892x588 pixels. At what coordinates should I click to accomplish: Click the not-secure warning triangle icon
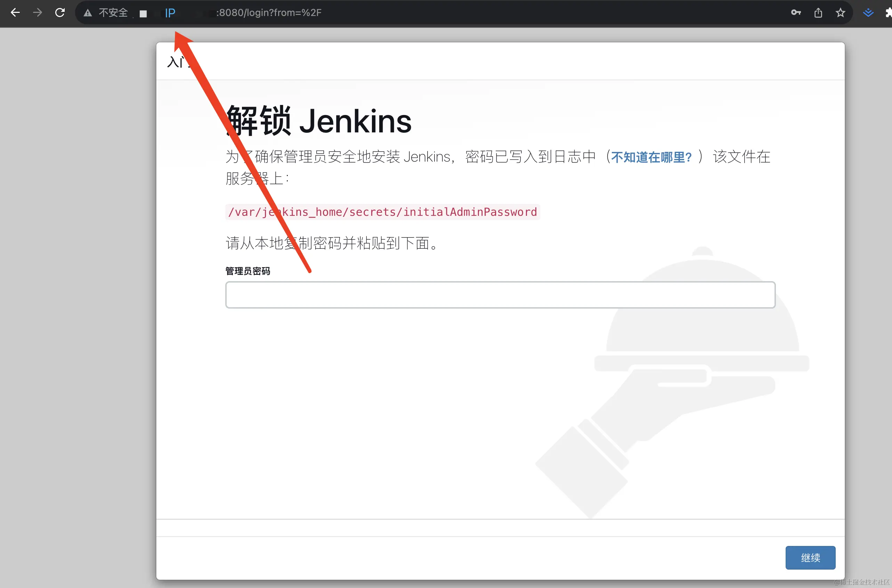click(x=87, y=13)
